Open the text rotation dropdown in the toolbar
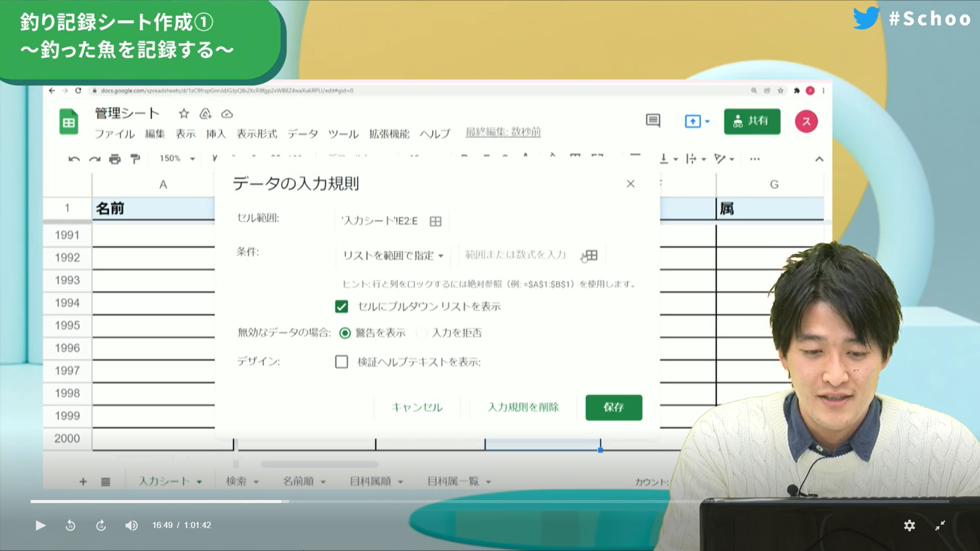This screenshot has height=551, width=980. tap(724, 159)
